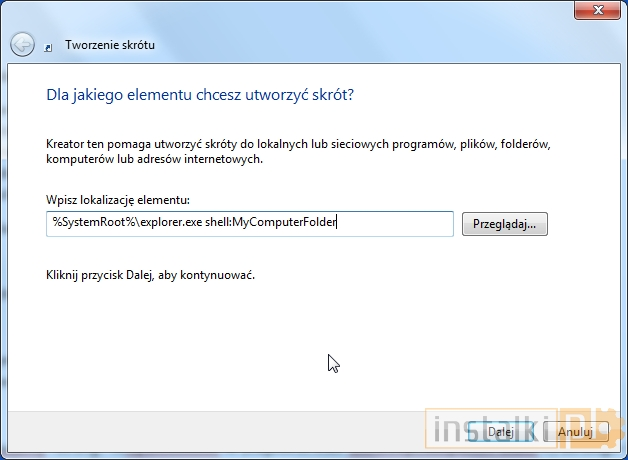Focus the element location text field
Viewport: 628px width, 460px height.
click(250, 223)
